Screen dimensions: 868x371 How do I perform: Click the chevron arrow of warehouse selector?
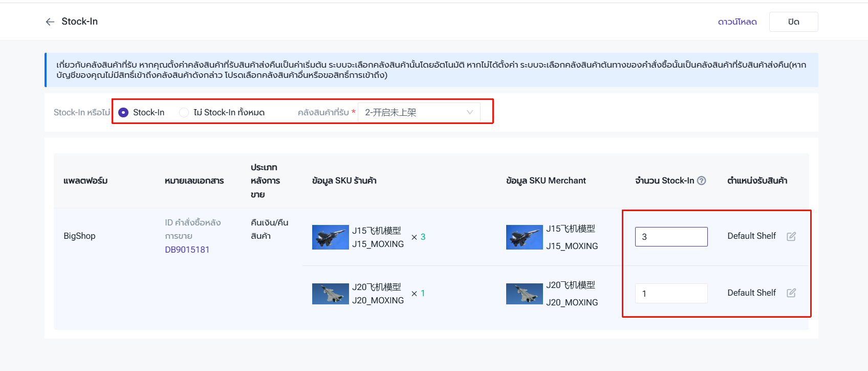pyautogui.click(x=469, y=112)
